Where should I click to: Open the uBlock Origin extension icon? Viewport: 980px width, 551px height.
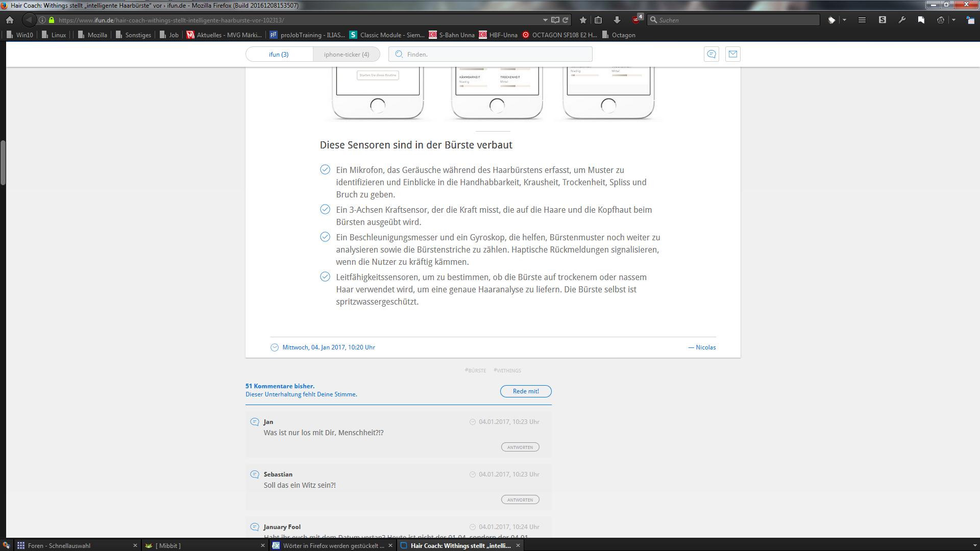point(636,20)
